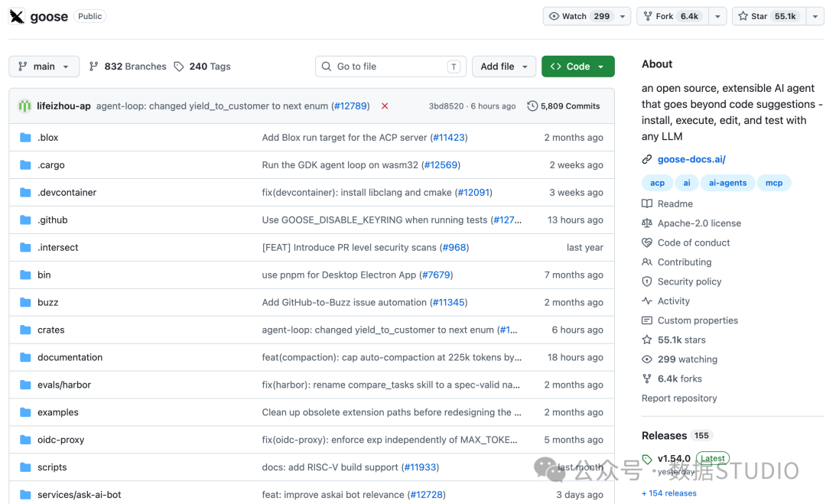
Task: Click the .blox folder icon
Action: [25, 138]
